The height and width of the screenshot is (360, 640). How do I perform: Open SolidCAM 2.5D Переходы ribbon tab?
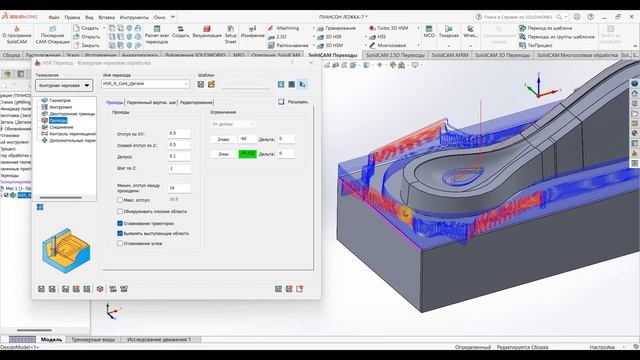[x=395, y=55]
